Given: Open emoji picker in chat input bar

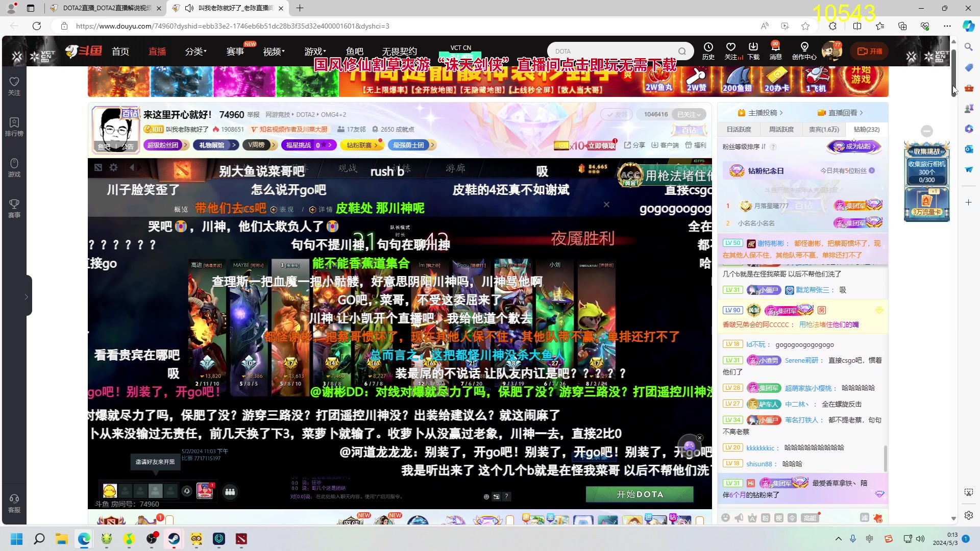Looking at the screenshot, I should pos(725,518).
